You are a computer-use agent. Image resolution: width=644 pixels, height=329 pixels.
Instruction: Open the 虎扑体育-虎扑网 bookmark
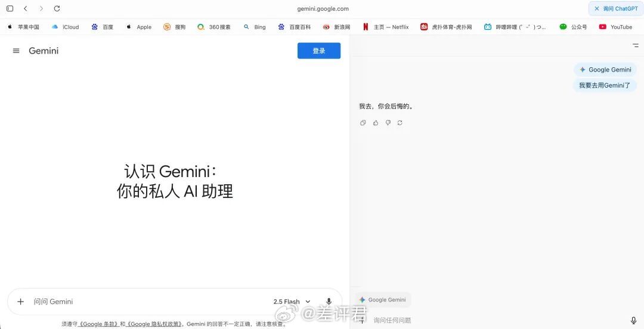point(446,27)
